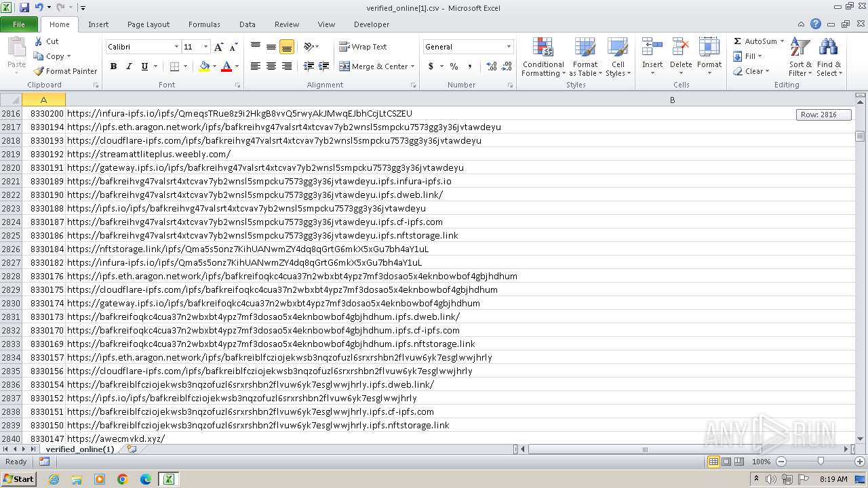Screen dimensions: 868x488
Task: Increase font size with Grow Font icon
Action: click(x=218, y=47)
